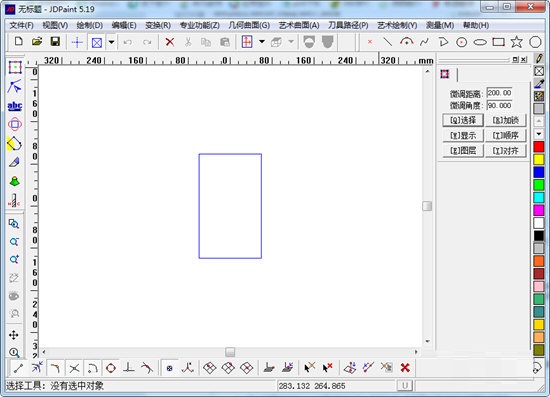Click the [T]顺序 button

point(505,135)
